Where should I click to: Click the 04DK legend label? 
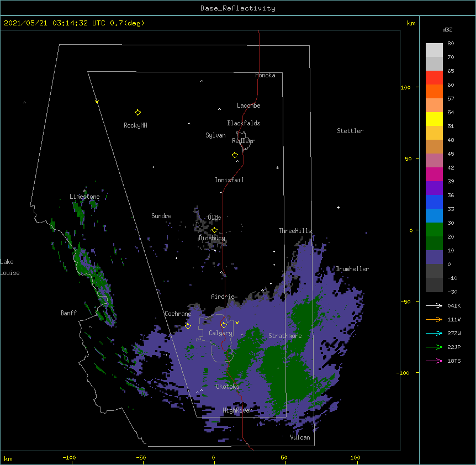[454, 305]
